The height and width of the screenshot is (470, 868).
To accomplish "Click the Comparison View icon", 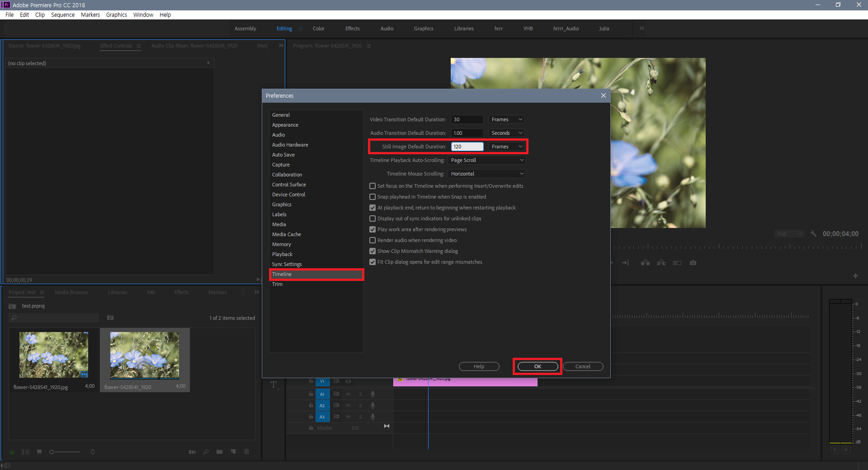I will pos(677,263).
